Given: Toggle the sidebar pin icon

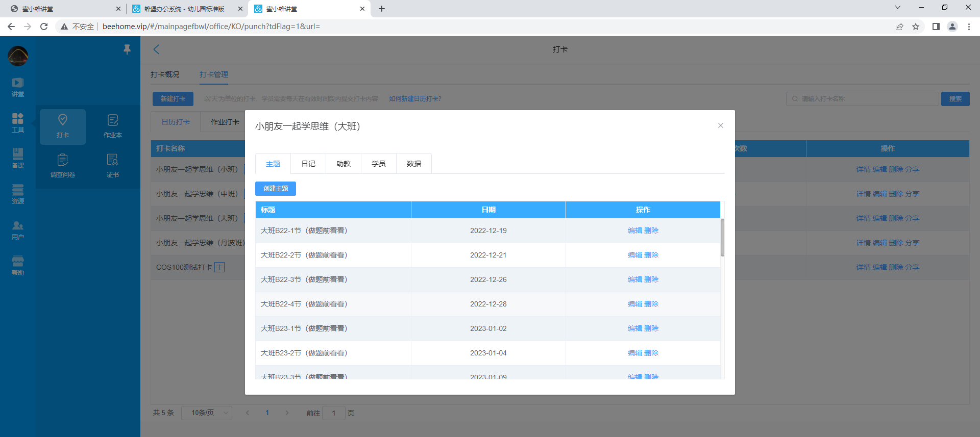Looking at the screenshot, I should coord(127,49).
